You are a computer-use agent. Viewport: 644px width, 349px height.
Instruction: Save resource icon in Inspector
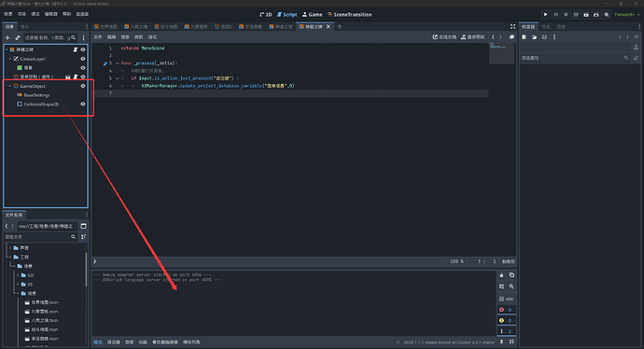pos(544,37)
